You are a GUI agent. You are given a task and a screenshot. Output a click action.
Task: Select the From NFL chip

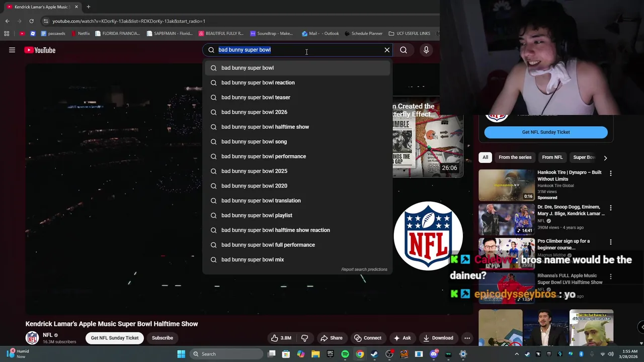coord(552,157)
